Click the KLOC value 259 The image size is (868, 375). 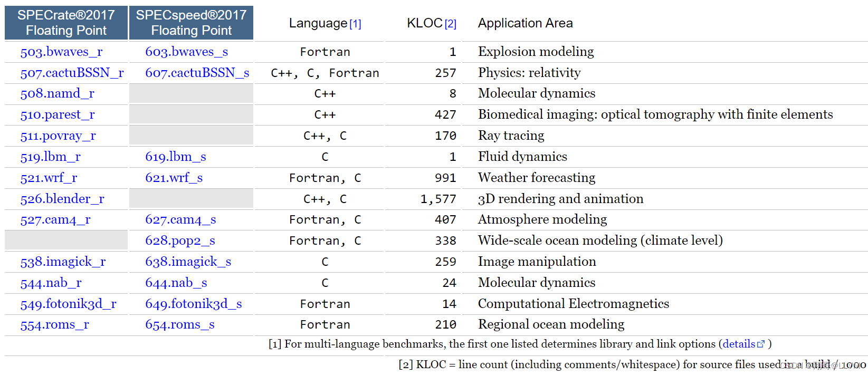(x=446, y=262)
